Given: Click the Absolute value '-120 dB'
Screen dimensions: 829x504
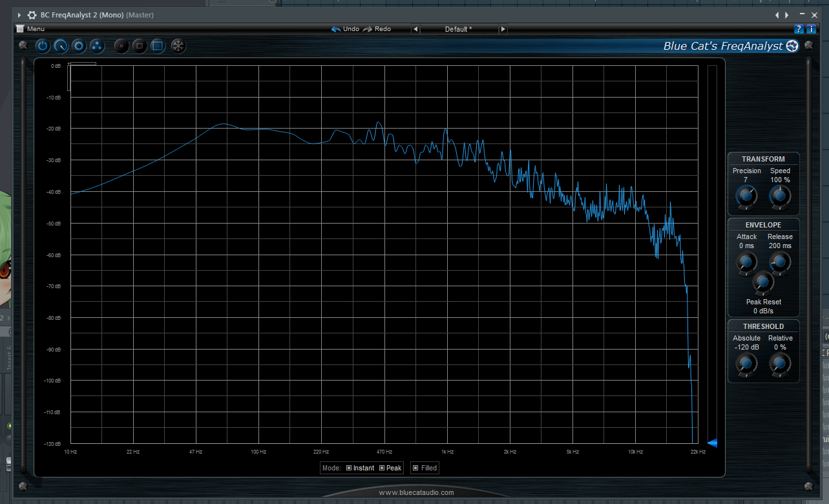Looking at the screenshot, I should click(x=746, y=347).
